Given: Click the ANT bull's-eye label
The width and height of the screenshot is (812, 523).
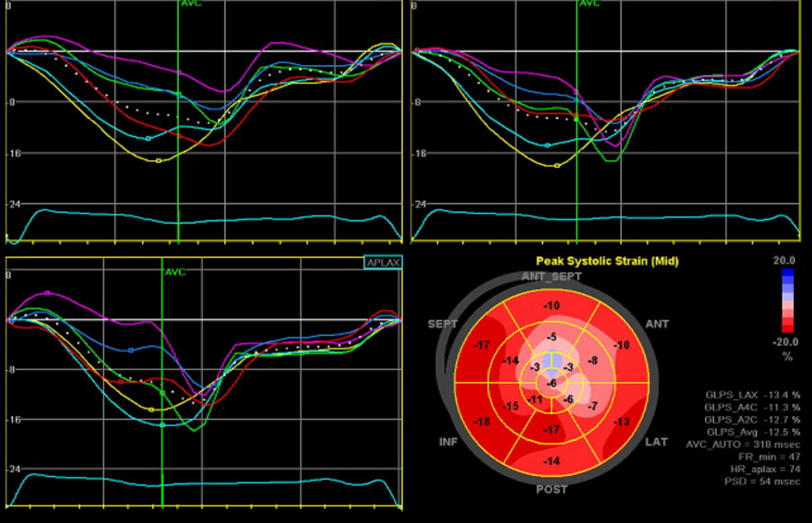Looking at the screenshot, I should click(657, 324).
